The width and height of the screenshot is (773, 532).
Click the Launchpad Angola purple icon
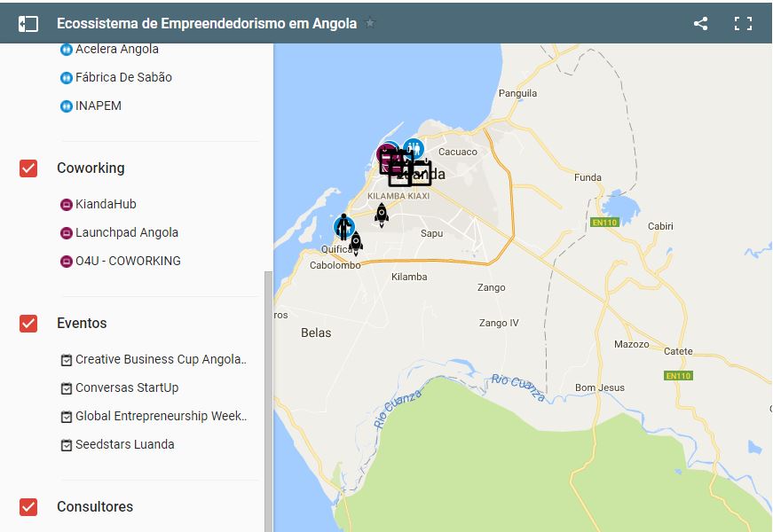click(66, 233)
